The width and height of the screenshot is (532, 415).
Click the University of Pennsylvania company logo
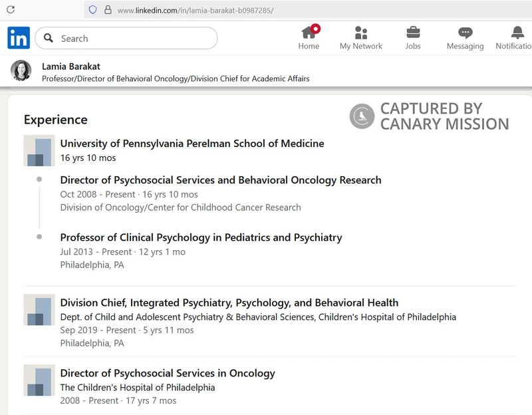(x=39, y=150)
